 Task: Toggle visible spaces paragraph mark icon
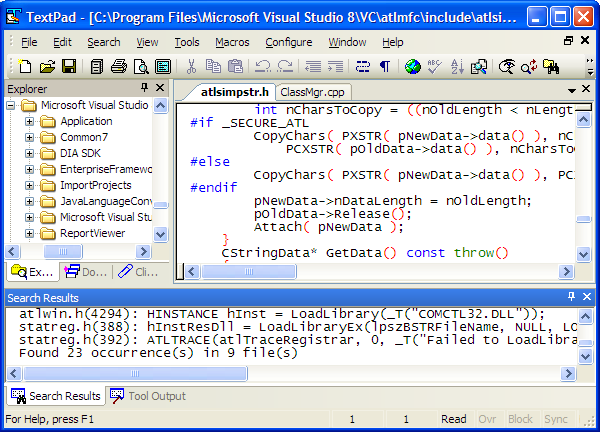click(x=384, y=66)
